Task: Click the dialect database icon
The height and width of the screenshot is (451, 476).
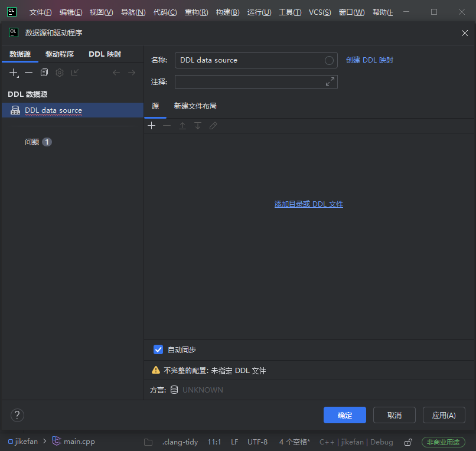Action: click(174, 390)
